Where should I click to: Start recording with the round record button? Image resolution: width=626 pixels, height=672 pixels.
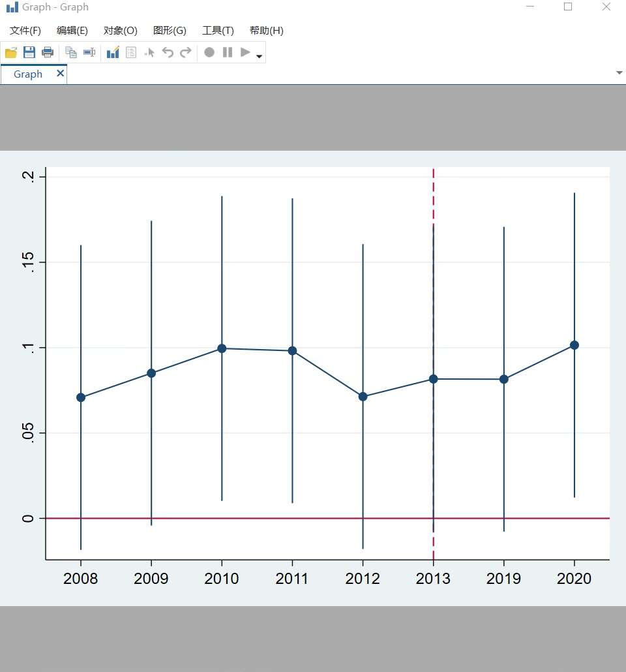coord(209,52)
